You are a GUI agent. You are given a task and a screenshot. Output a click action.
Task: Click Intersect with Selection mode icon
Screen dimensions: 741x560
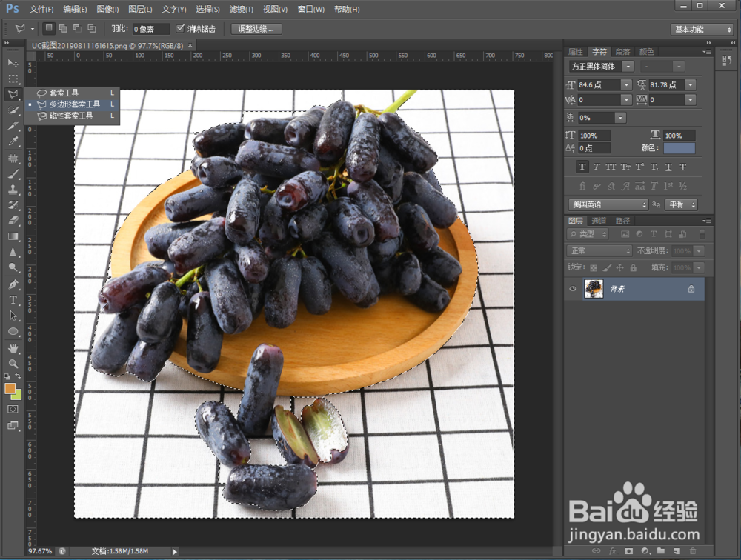click(92, 29)
